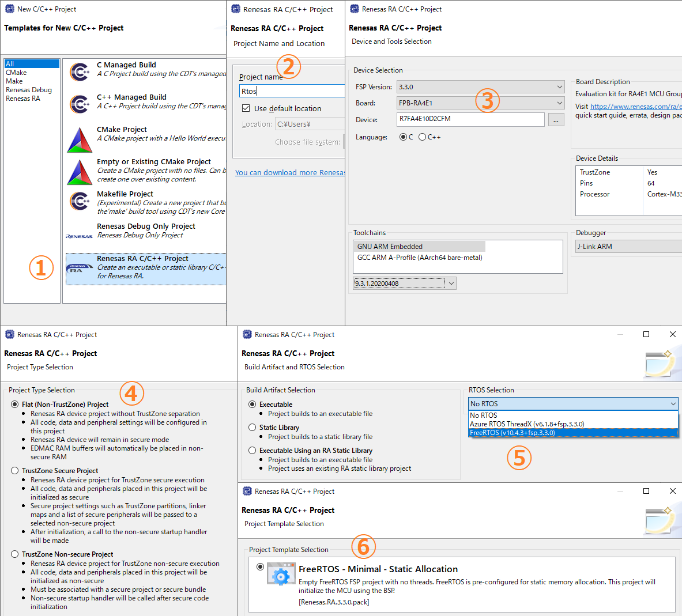Select the C++ language radio button
This screenshot has width=682, height=616.
422,137
